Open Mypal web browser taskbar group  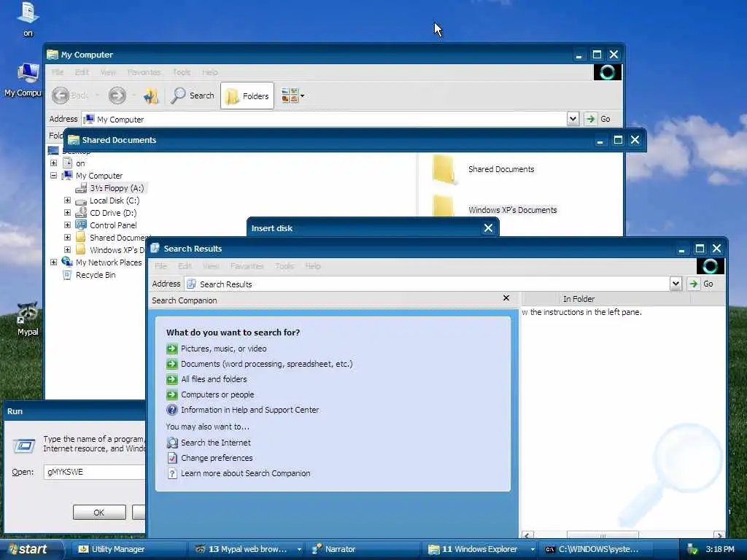248,549
